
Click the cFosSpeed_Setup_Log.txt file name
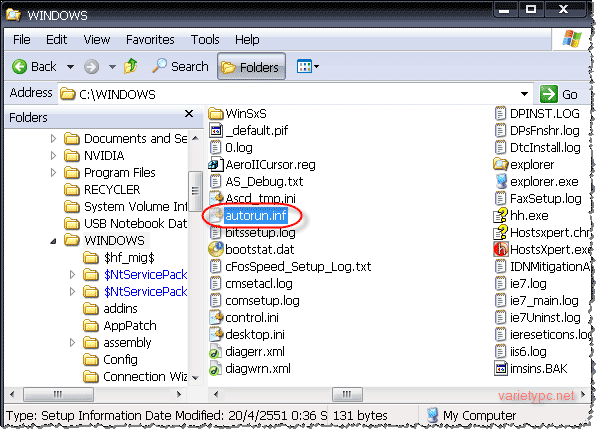pos(298,266)
